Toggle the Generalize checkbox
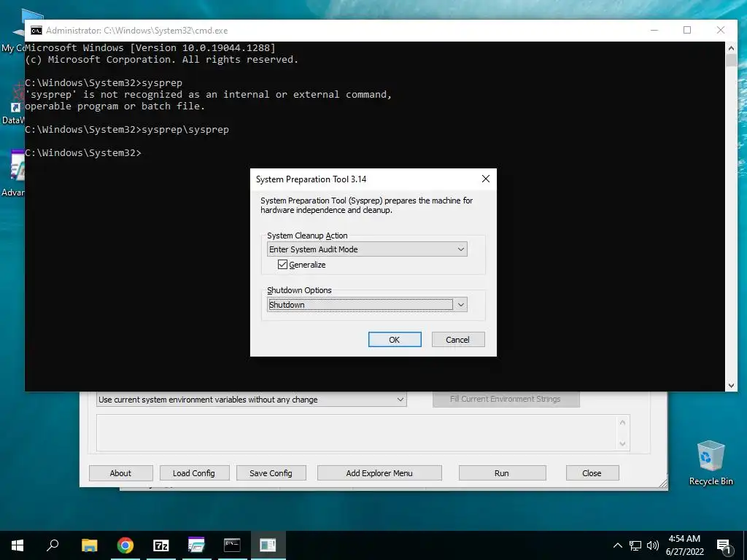 click(282, 264)
